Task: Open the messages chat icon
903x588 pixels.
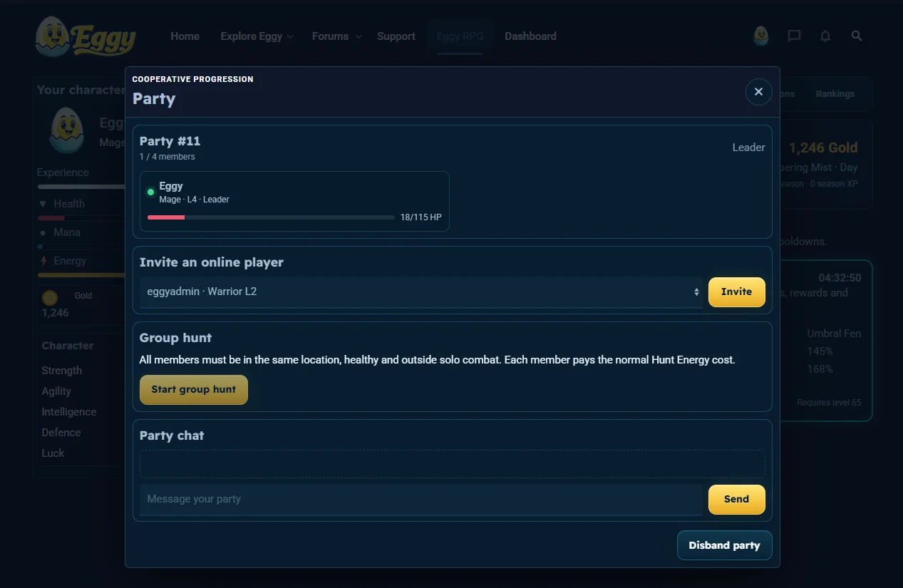Action: pyautogui.click(x=794, y=36)
